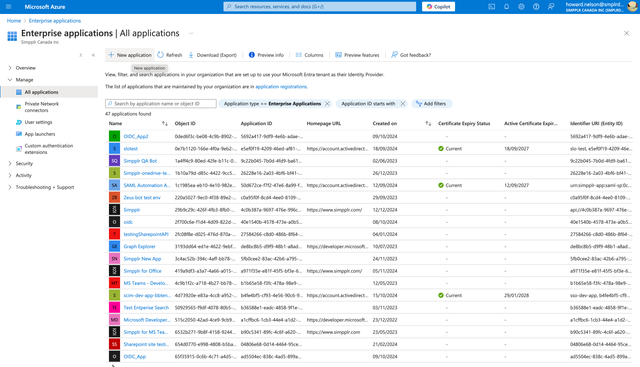
Task: Open portal settings gear icon
Action: coord(521,7)
